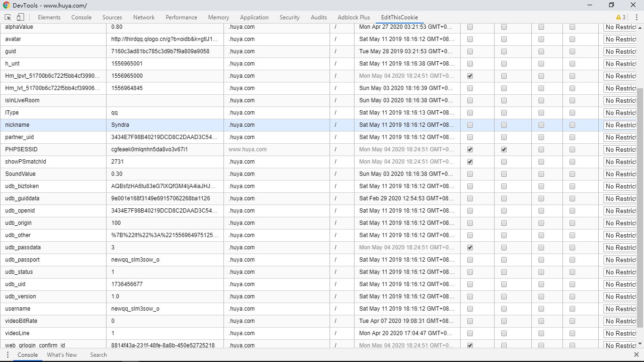Click the www.huya.com domain cell
Viewport: 644px width, 362px height.
(277, 149)
